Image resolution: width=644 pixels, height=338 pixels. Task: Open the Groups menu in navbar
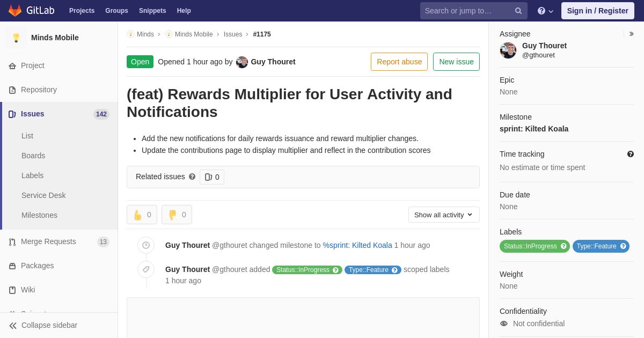click(116, 11)
